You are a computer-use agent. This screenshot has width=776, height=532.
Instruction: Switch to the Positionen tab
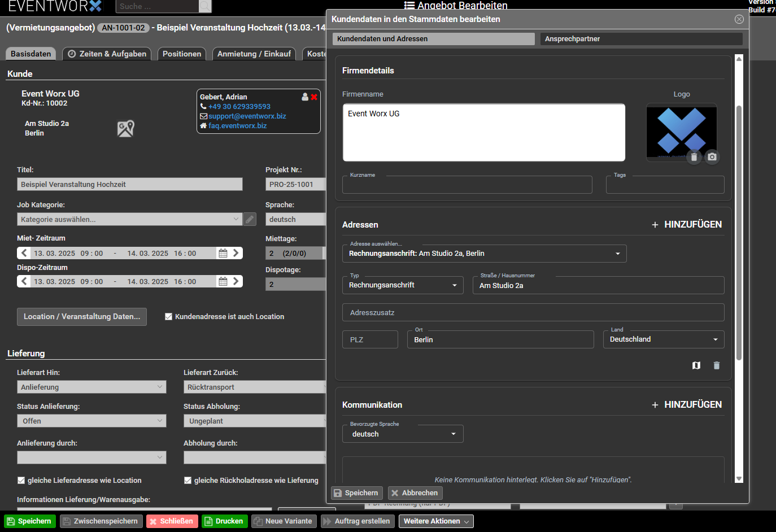(x=182, y=54)
